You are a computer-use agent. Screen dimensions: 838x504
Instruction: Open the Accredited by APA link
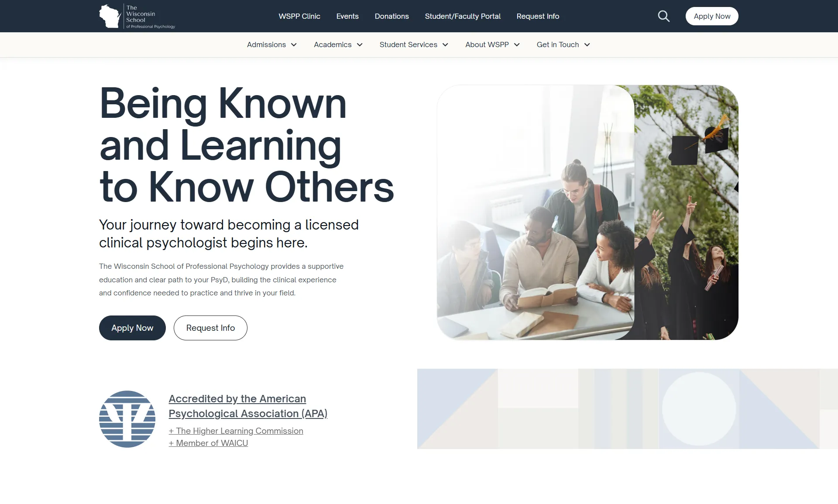coord(248,406)
